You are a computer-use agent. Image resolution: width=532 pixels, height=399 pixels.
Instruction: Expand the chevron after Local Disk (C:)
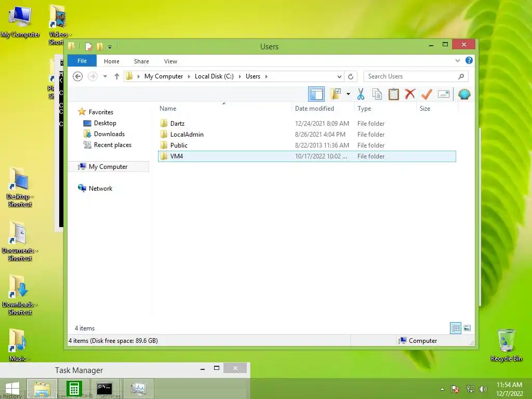tap(240, 76)
